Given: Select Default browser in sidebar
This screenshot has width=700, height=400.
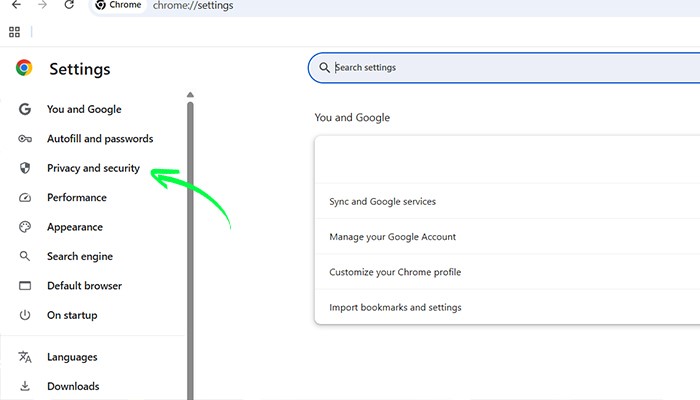Looking at the screenshot, I should point(84,286).
